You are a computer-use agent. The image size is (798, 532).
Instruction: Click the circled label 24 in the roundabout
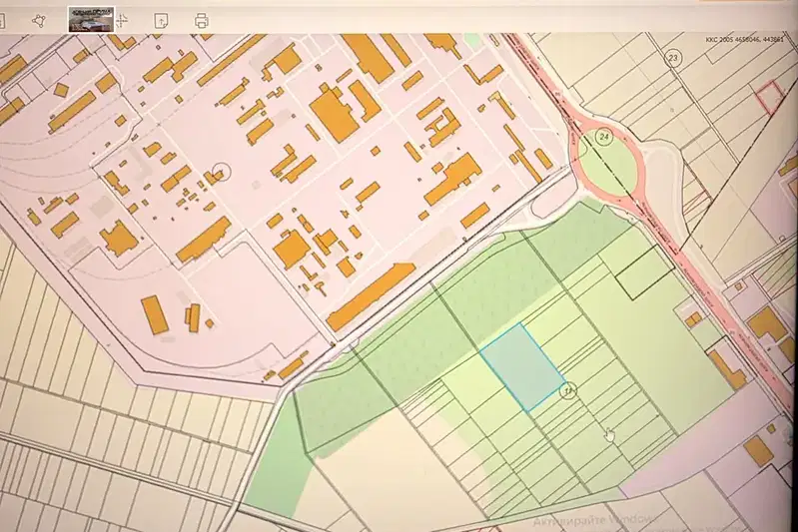604,137
